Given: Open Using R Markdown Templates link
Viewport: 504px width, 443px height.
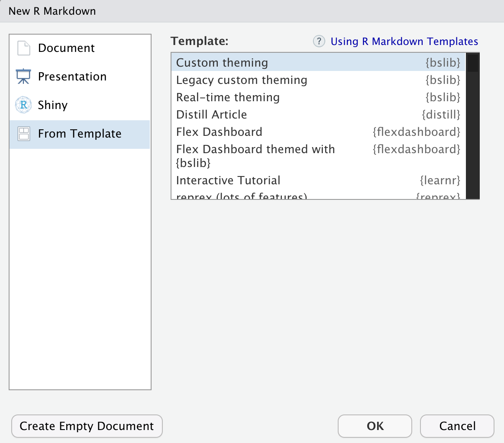Looking at the screenshot, I should tap(404, 42).
